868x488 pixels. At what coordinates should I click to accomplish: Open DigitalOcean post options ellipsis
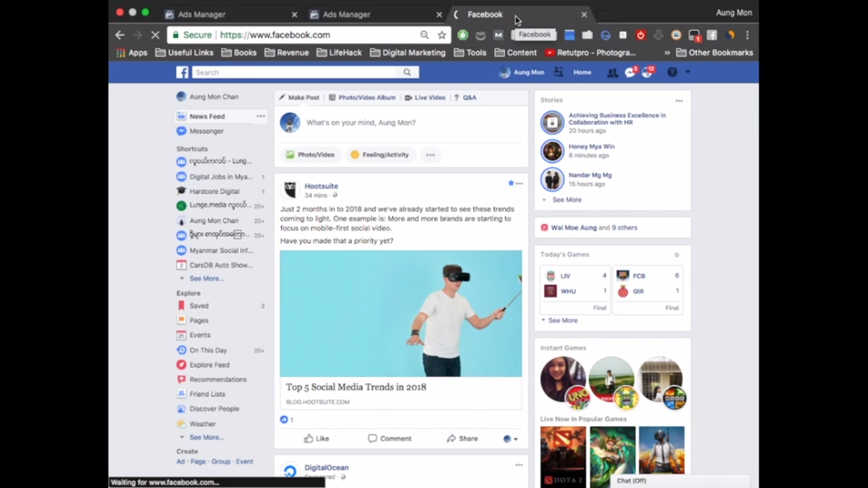tap(519, 465)
